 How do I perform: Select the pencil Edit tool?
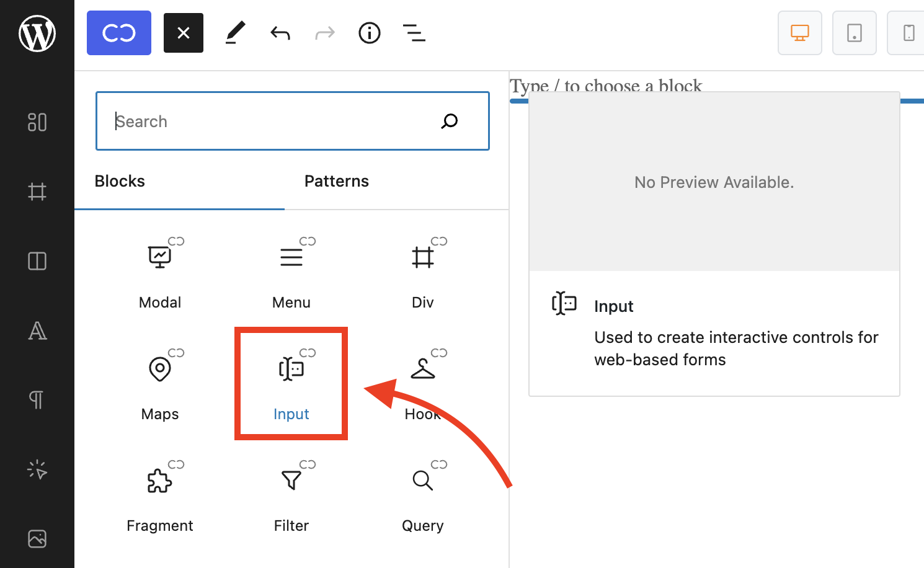[x=235, y=33]
